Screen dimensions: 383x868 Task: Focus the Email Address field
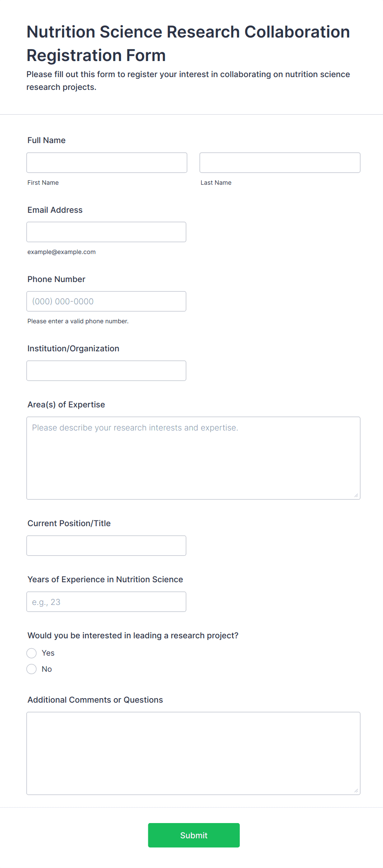pos(106,232)
